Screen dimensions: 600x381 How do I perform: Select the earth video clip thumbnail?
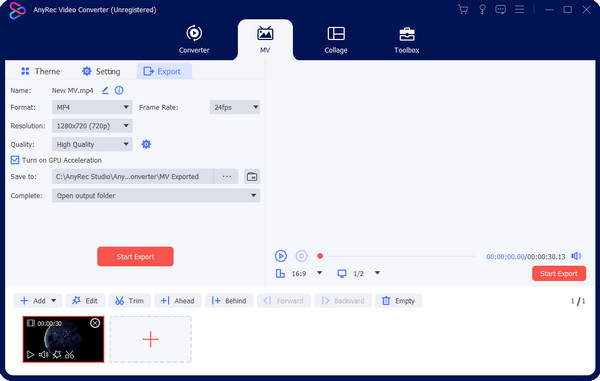pyautogui.click(x=63, y=339)
